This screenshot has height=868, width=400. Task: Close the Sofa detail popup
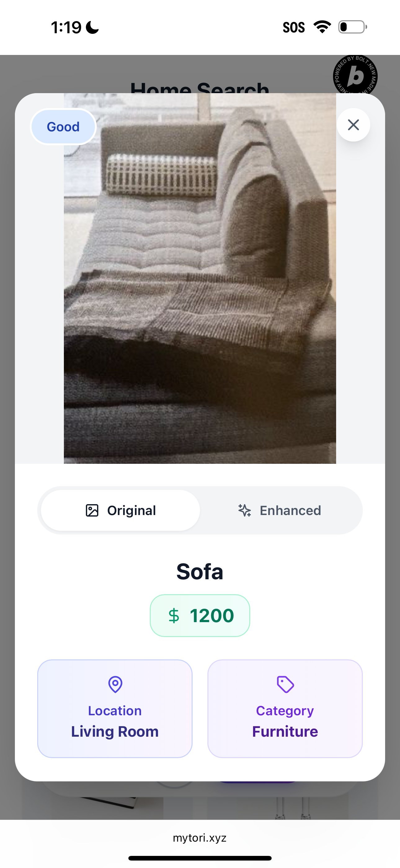353,125
